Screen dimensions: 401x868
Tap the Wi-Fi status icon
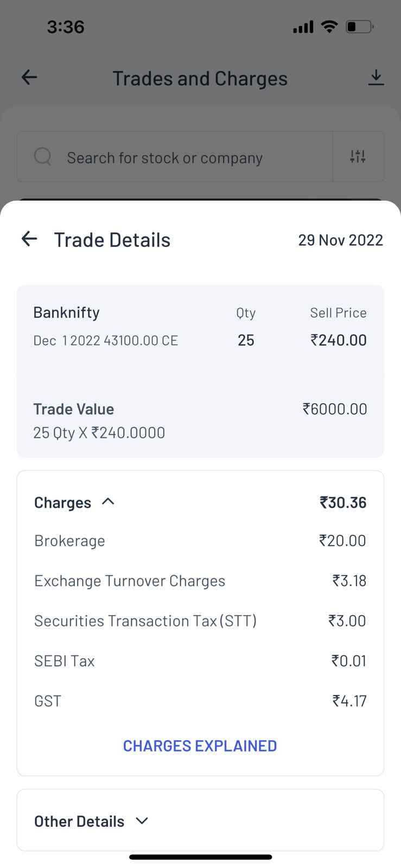329,27
